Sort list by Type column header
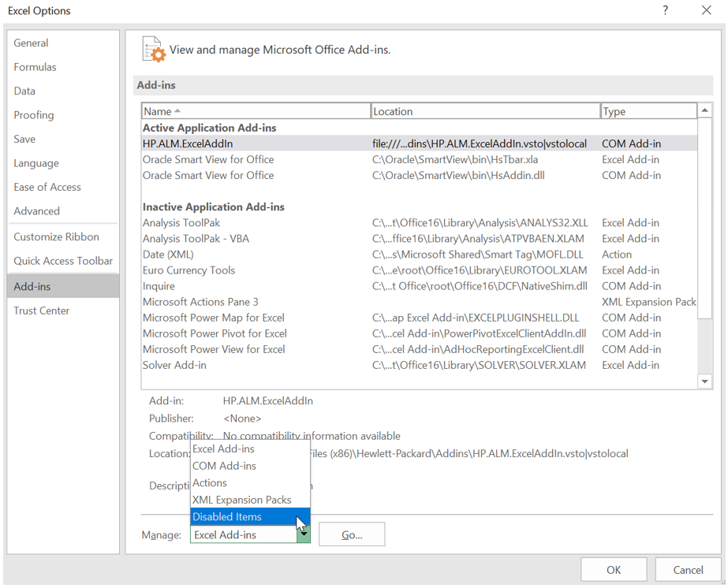The image size is (728, 588). pyautogui.click(x=648, y=111)
